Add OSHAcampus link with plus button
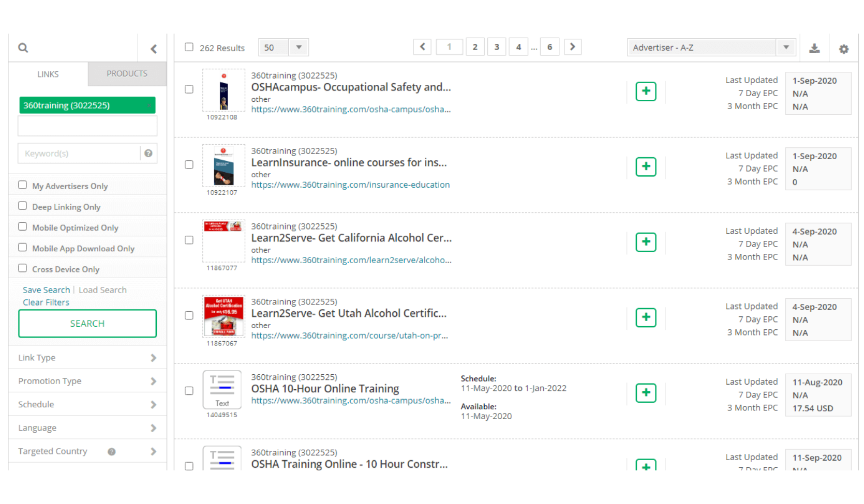The image size is (864, 504). coord(645,91)
